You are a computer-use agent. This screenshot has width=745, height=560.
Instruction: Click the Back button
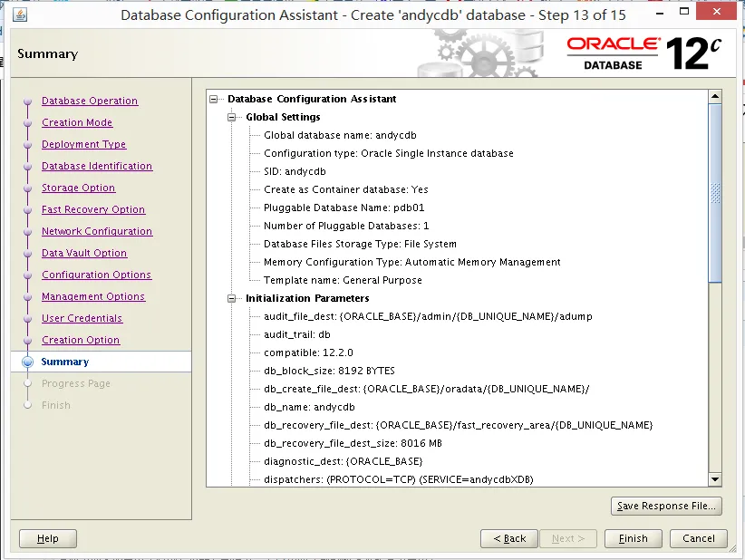pos(508,538)
